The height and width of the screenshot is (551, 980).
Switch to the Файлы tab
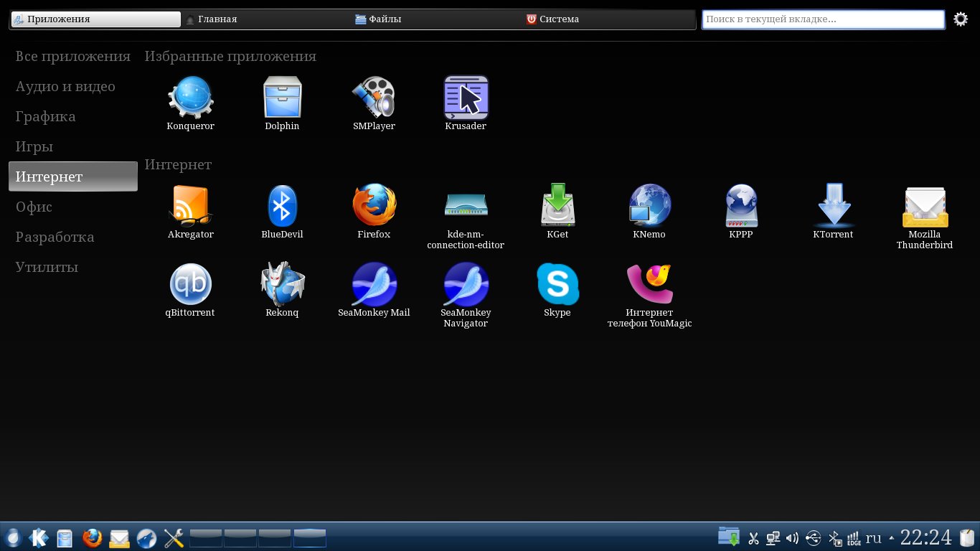click(385, 19)
